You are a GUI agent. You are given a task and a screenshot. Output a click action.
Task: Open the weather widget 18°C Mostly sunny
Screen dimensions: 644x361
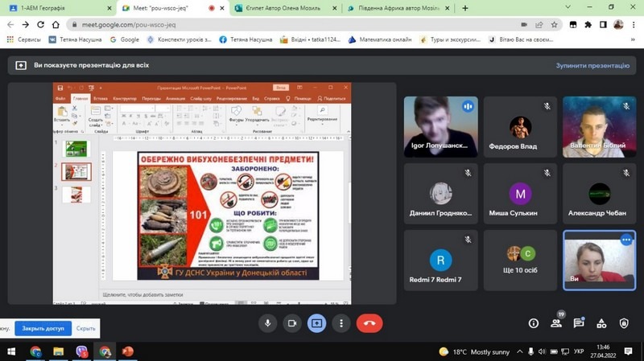click(474, 352)
